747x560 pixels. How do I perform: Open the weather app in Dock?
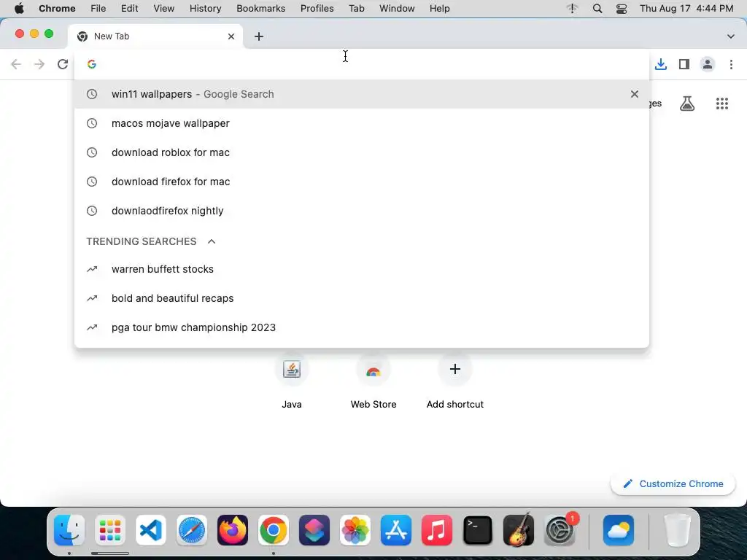[x=619, y=530]
